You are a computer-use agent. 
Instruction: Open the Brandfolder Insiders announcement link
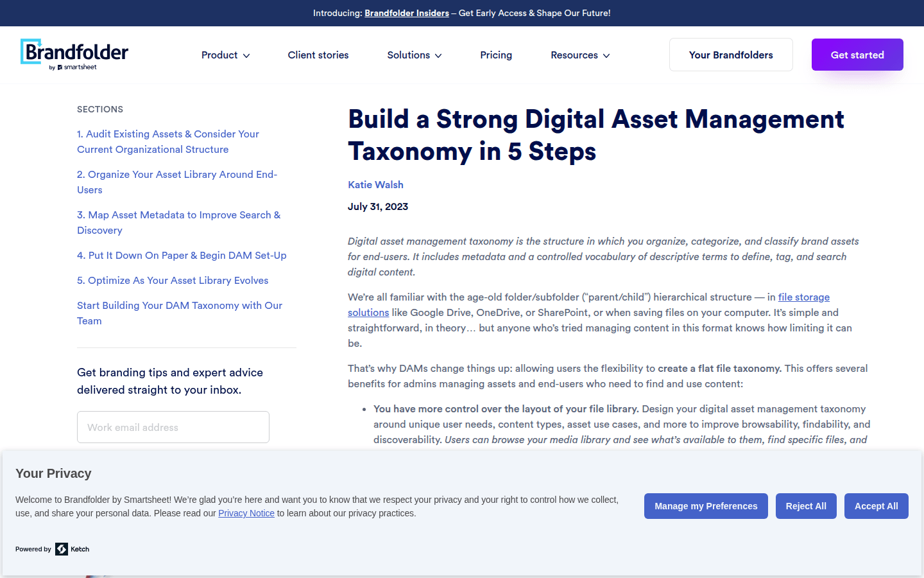coord(407,13)
